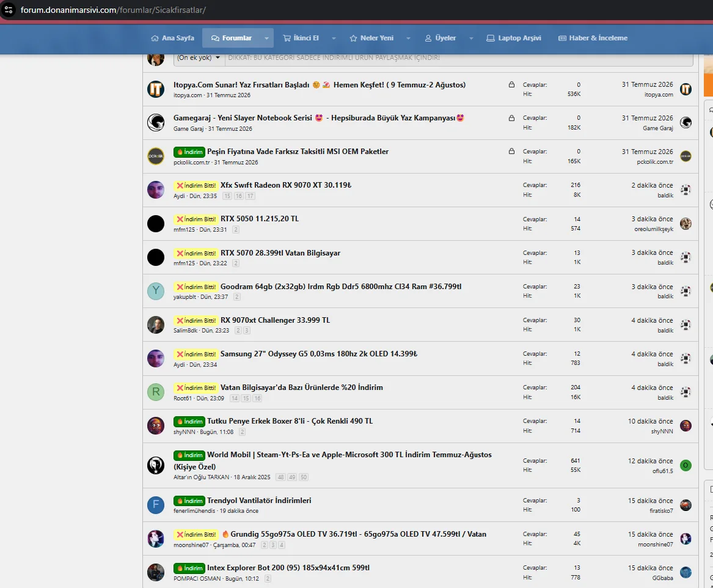Click Root61's green R avatar
Viewport: 713px width, 588px height.
point(156,392)
